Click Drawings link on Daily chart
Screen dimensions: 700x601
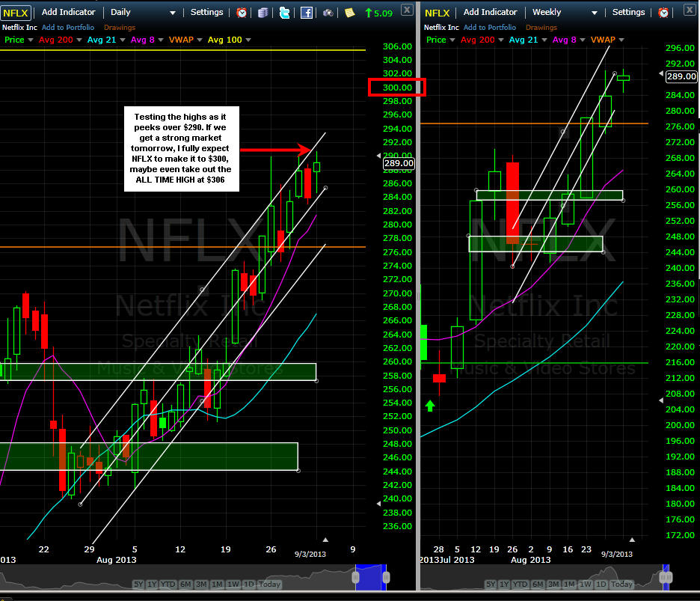tap(119, 28)
